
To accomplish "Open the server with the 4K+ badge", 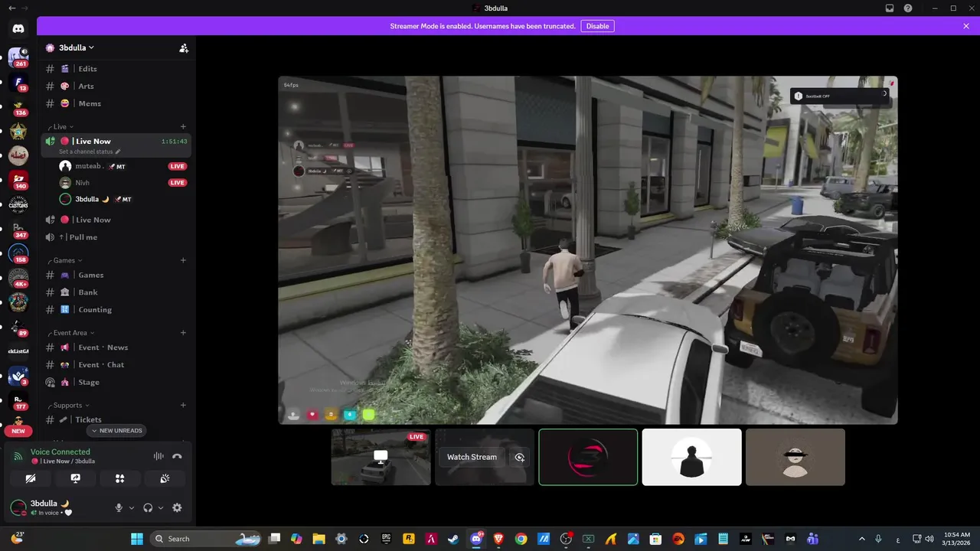I will pos(18,279).
